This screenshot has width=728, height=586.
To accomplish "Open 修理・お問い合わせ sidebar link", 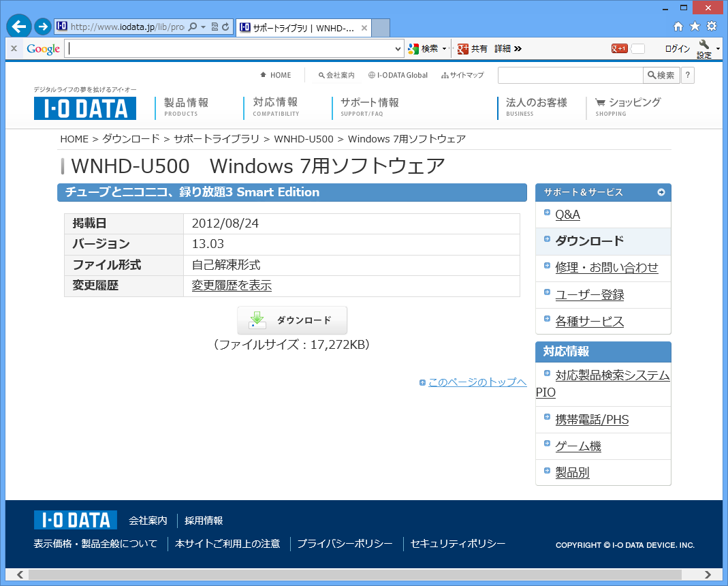I will coord(607,268).
